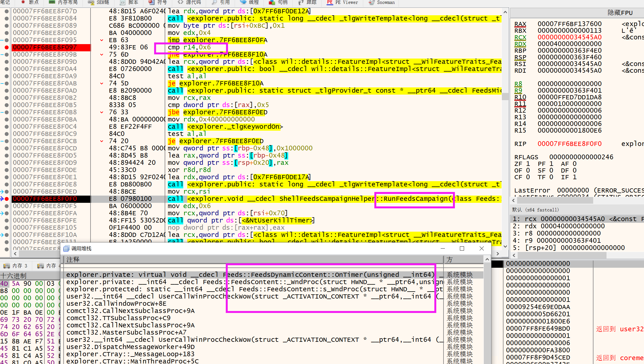
Task: Open the Snowman decompiler tab icon
Action: (x=371, y=2)
